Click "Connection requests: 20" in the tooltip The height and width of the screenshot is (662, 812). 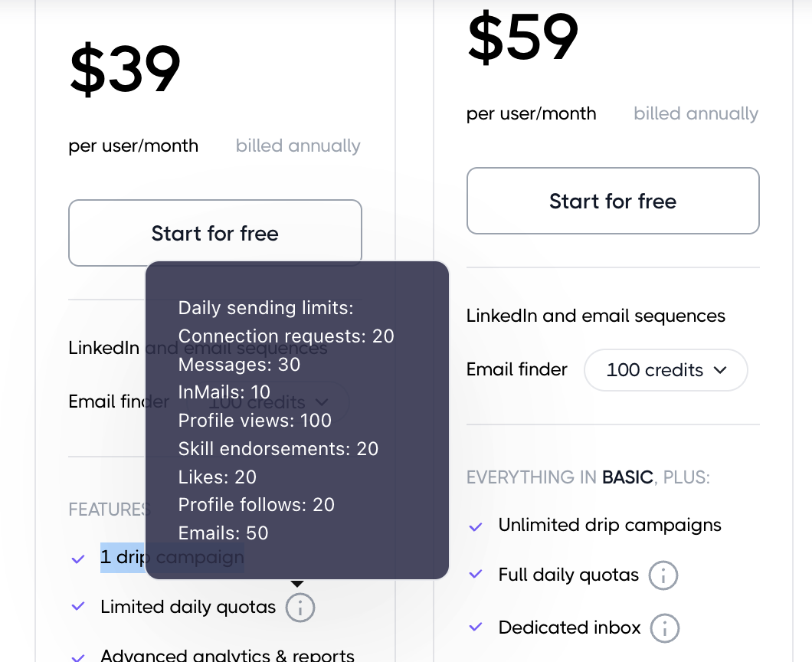286,336
